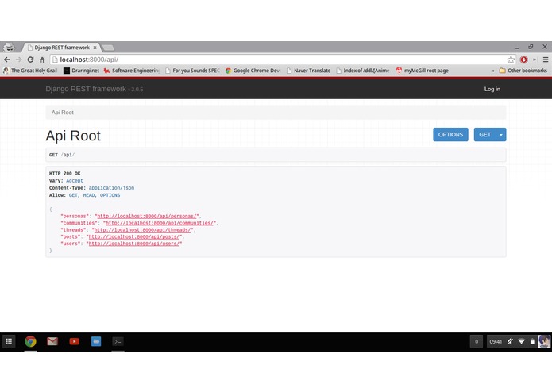Screen dimensions: 552x392
Task: Click the red Opera-style extension icon
Action: click(524, 60)
